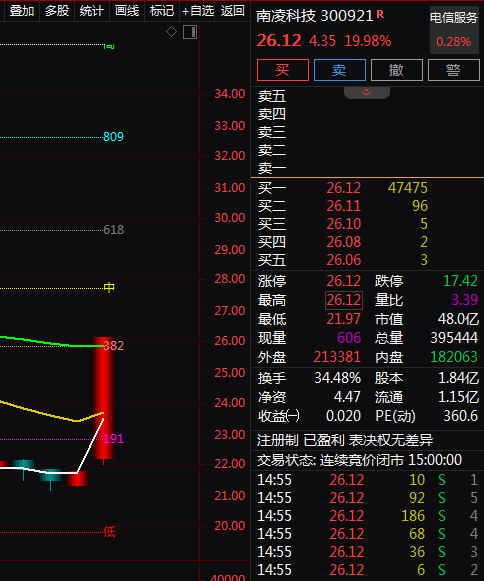
Task: Toggle the side panel layout icon
Action: [x=190, y=32]
